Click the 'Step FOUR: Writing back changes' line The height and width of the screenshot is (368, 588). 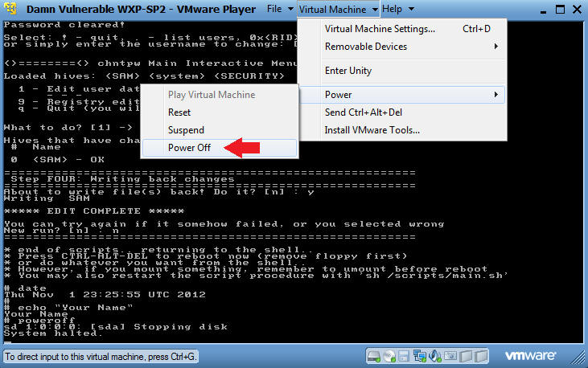[122, 179]
